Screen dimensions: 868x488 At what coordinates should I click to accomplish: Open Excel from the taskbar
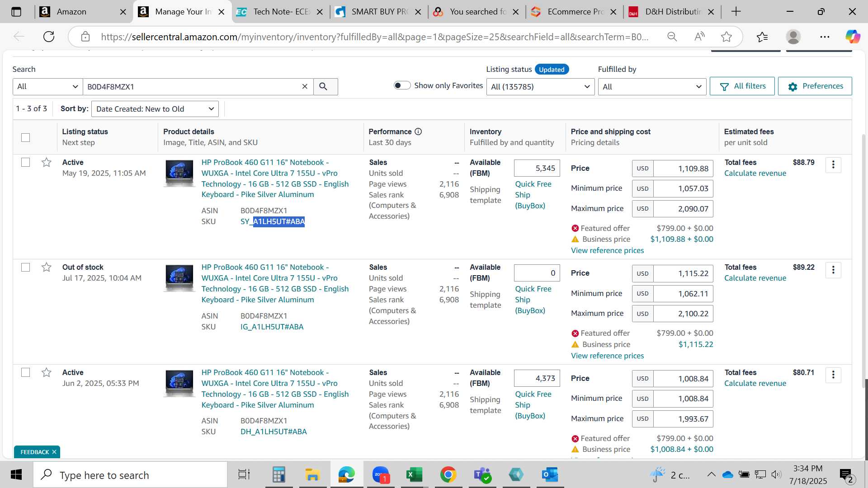414,474
